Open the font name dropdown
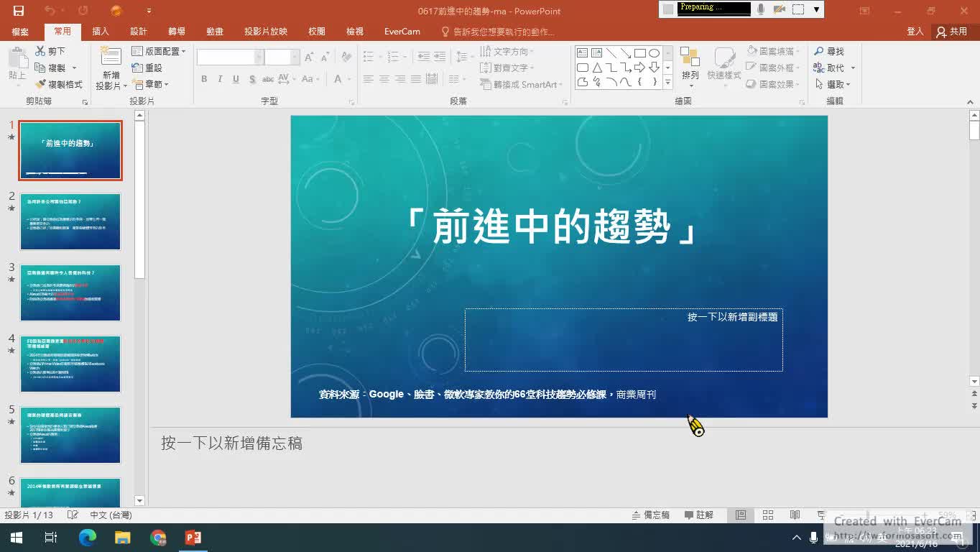The image size is (980, 552). 259,57
